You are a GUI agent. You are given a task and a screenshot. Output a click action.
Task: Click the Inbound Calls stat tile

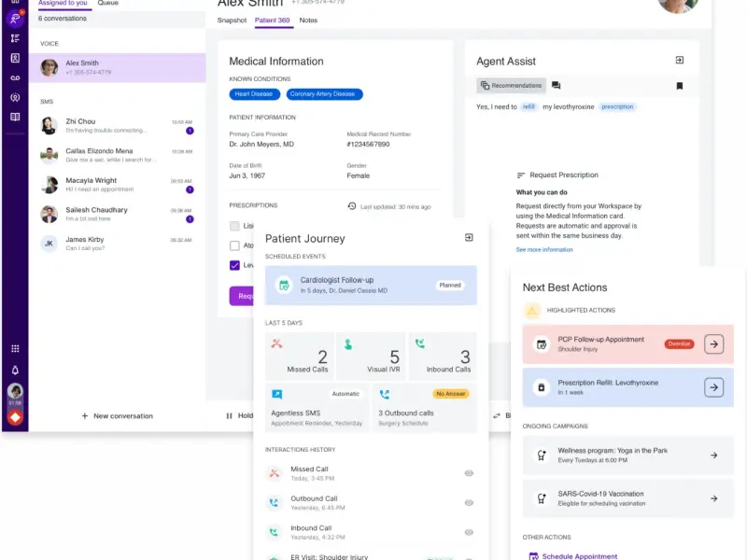point(442,357)
